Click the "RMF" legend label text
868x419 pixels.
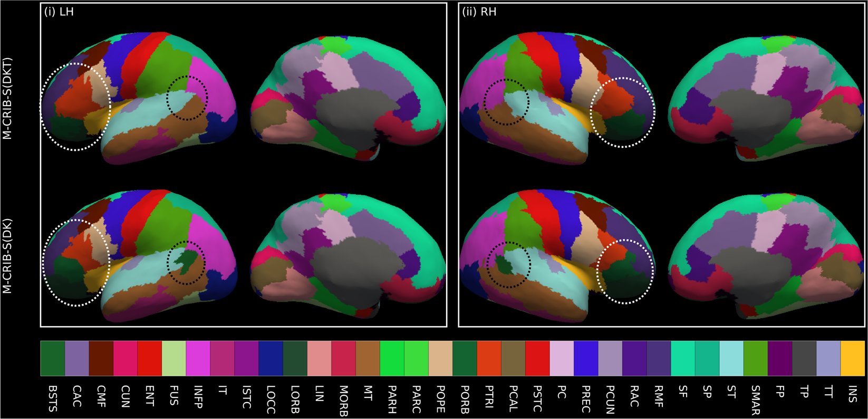pyautogui.click(x=659, y=396)
